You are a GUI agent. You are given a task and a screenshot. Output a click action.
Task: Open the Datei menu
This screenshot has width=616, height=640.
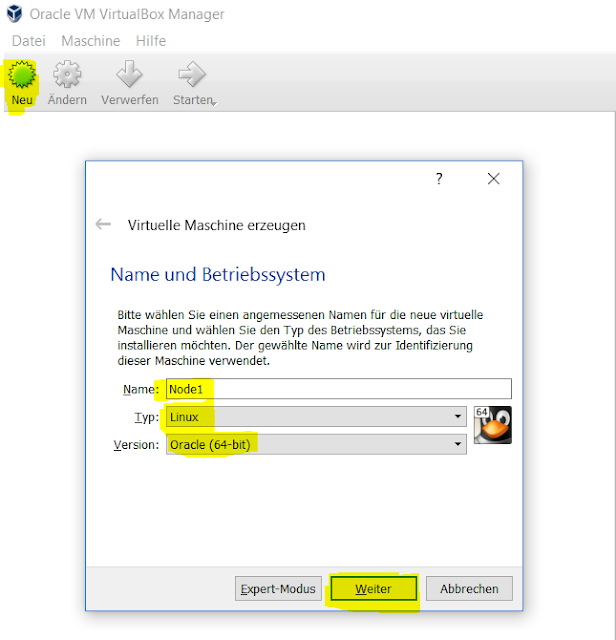coord(29,41)
